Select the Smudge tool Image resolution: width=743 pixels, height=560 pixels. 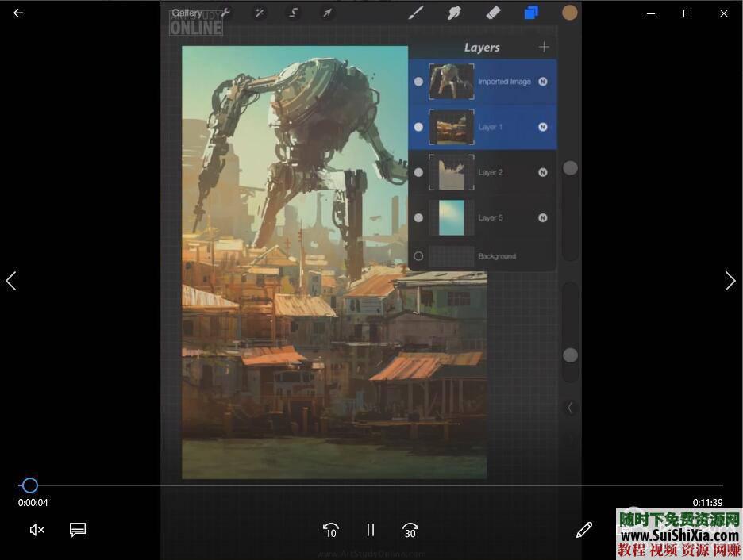pyautogui.click(x=453, y=13)
